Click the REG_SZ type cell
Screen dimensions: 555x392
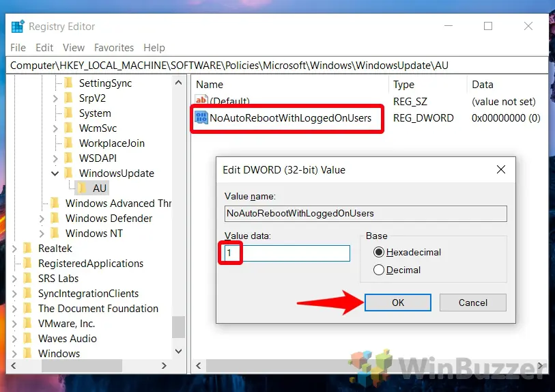pos(410,102)
